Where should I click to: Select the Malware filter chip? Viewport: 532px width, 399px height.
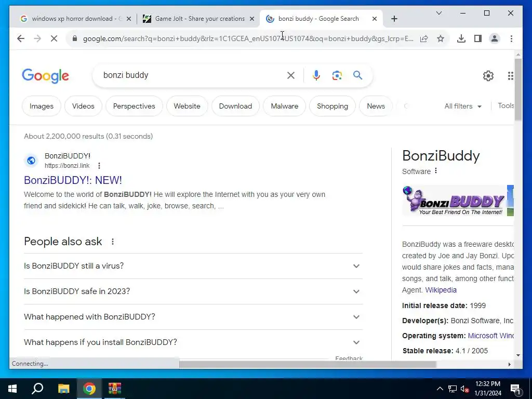(284, 106)
